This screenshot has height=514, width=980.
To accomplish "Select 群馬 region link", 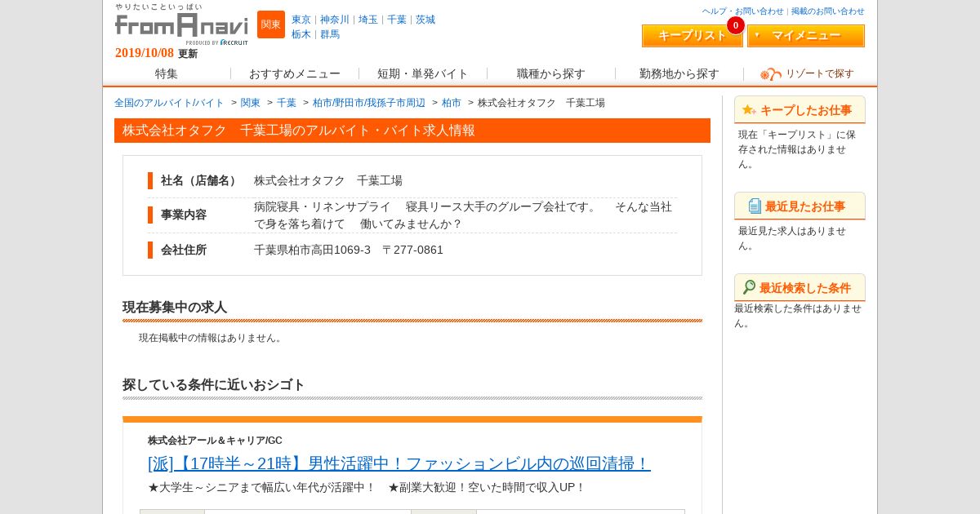I will click(330, 34).
